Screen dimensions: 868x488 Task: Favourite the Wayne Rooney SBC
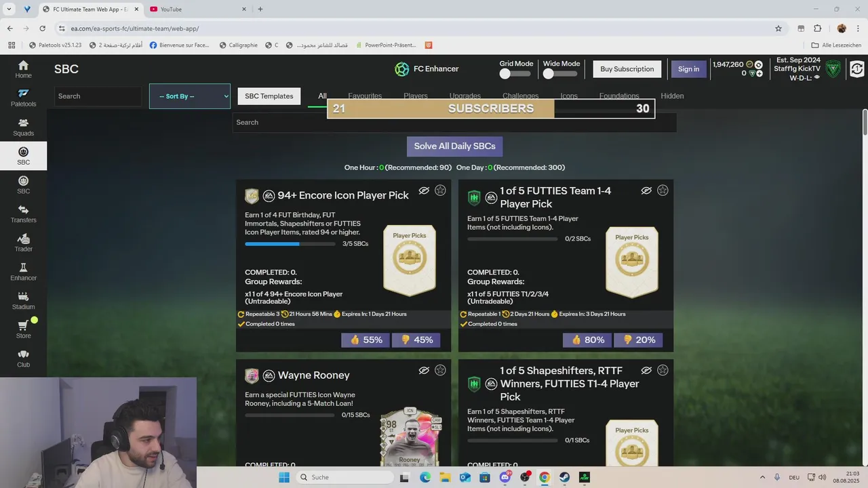pos(440,370)
